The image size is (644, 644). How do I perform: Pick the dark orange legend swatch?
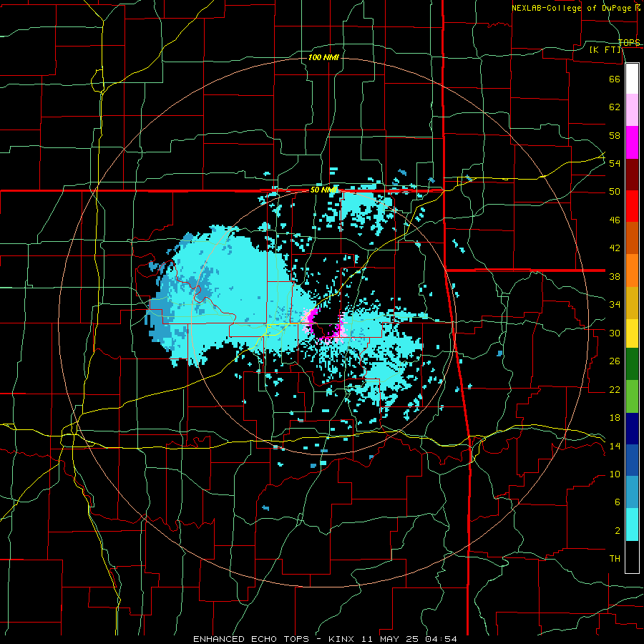point(632,238)
